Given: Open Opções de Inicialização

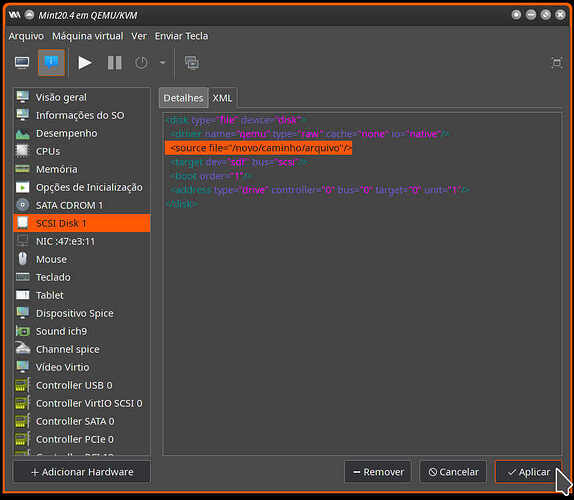Looking at the screenshot, I should 82,187.
